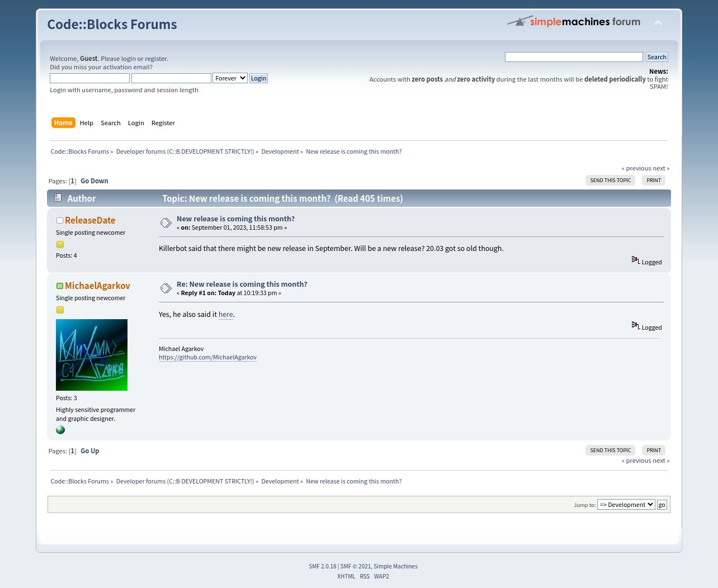Go to bottom previous topic link
The width and height of the screenshot is (718, 588).
click(636, 461)
